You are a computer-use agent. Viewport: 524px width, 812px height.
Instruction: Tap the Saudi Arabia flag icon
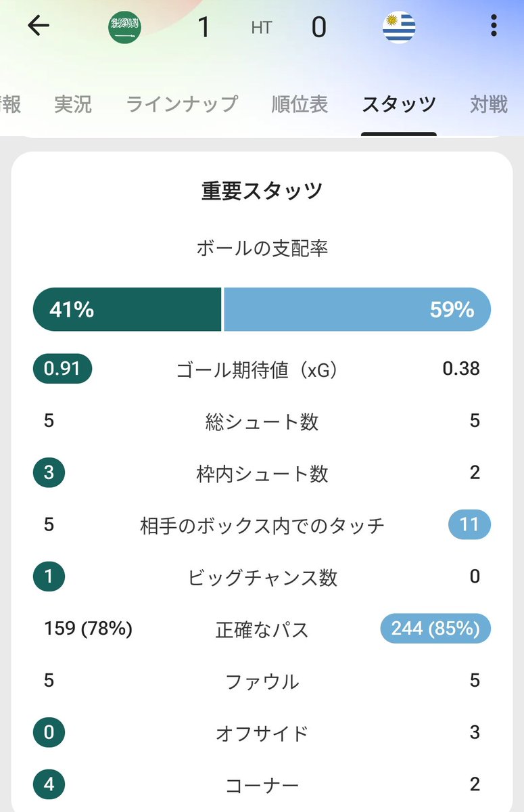[x=124, y=28]
